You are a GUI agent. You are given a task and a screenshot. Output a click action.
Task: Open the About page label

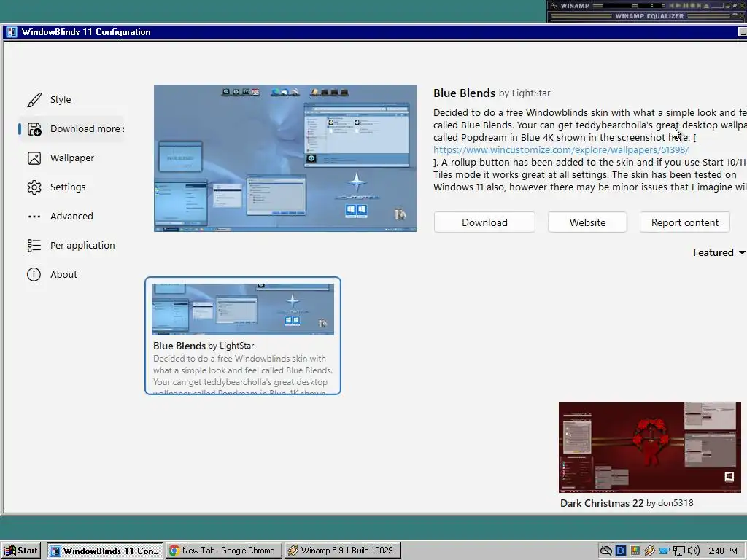click(x=63, y=274)
